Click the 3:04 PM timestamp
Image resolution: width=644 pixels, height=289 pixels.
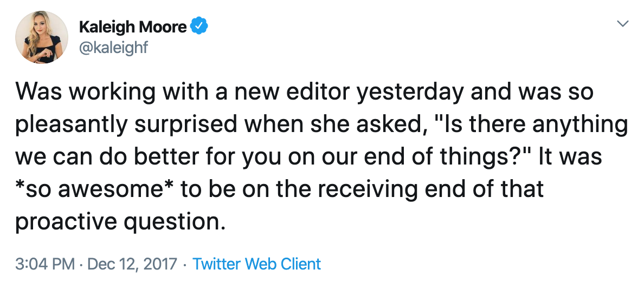(x=44, y=264)
